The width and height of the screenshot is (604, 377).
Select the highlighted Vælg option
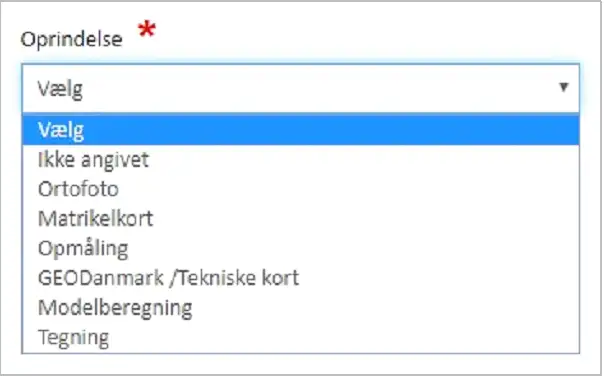click(300, 130)
